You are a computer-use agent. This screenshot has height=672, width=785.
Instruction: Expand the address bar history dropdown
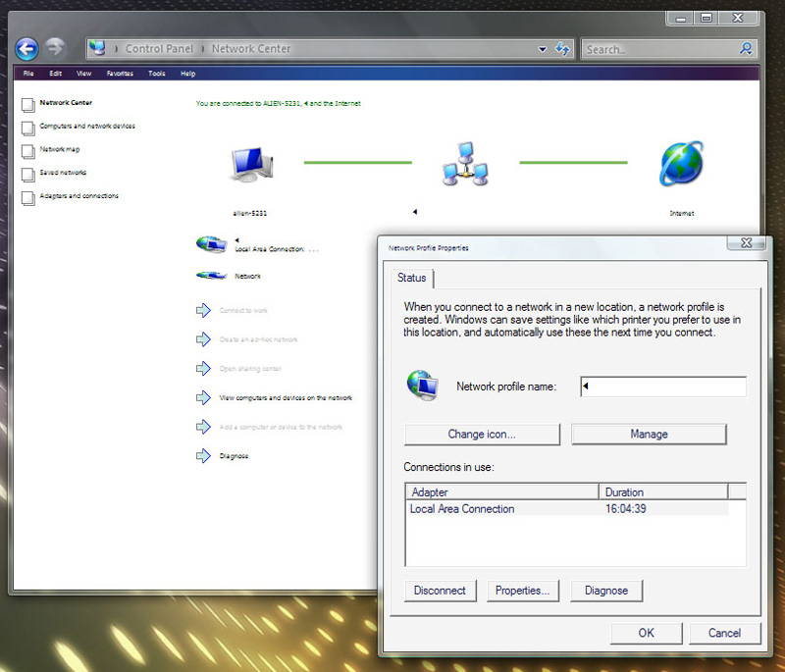click(543, 49)
